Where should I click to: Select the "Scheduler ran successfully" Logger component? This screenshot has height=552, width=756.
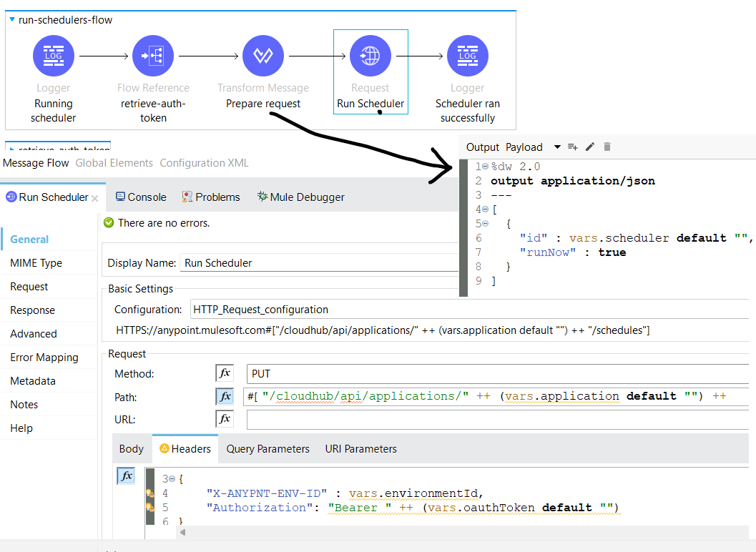click(467, 56)
